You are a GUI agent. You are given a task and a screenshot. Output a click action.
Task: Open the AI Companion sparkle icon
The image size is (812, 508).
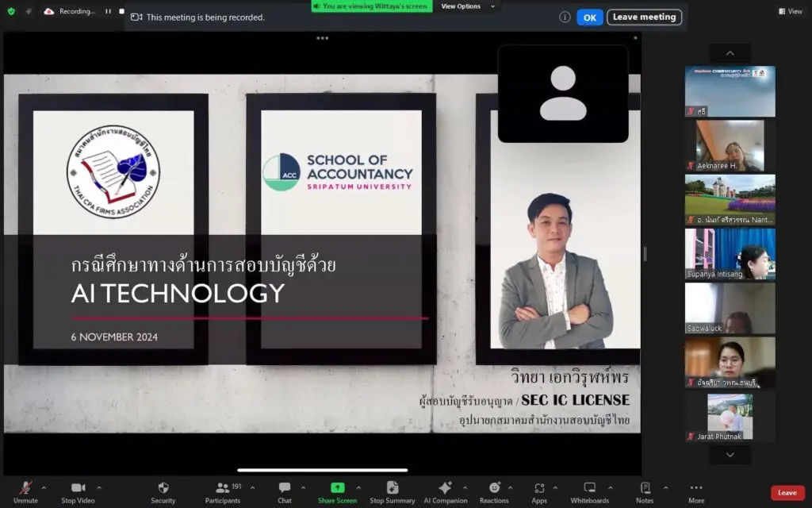[445, 488]
